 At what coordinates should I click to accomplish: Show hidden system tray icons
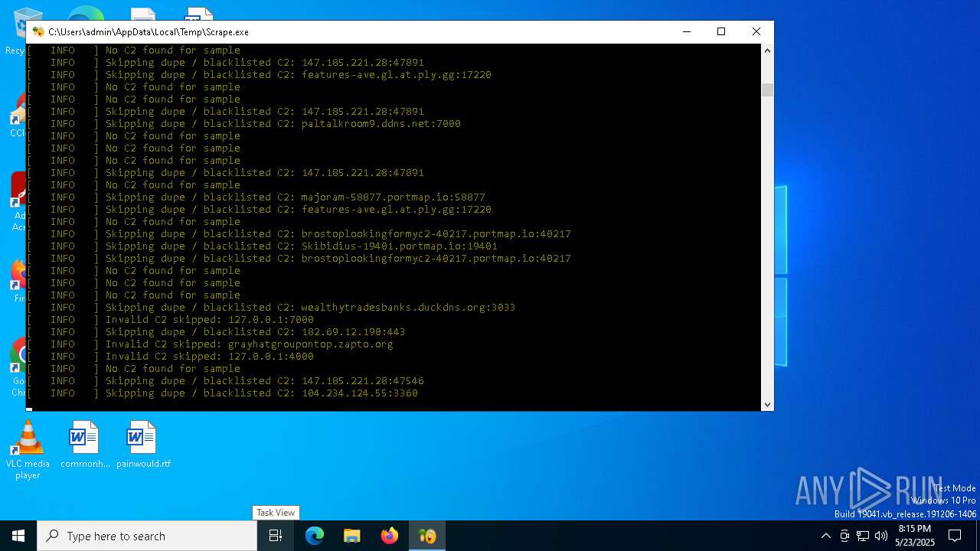825,536
